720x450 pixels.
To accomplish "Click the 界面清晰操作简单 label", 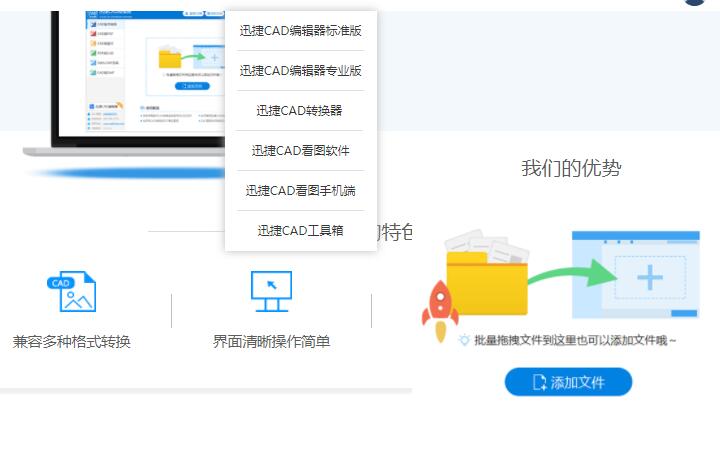I will tap(271, 342).
